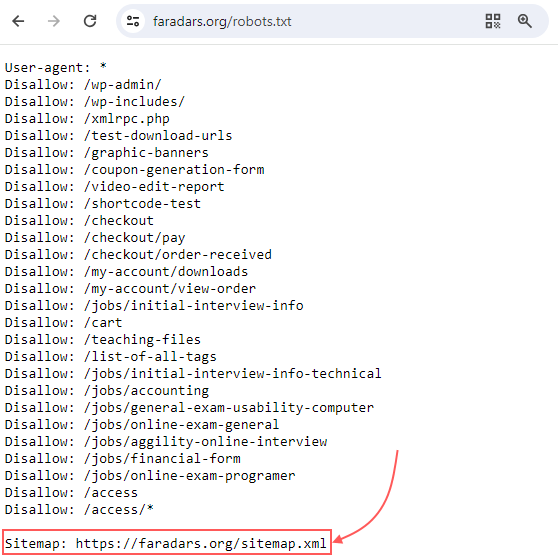Select the line 'Disallow: /wp-admin/'
558x557 pixels.
click(x=83, y=85)
